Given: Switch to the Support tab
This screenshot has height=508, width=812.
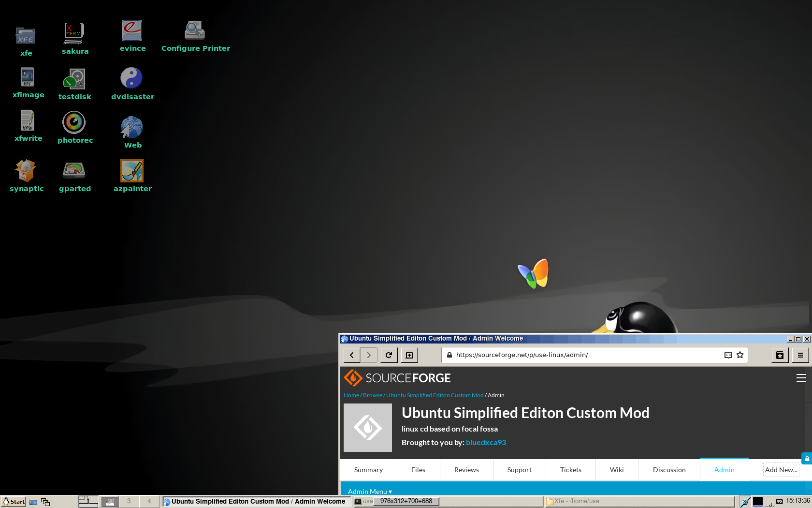Looking at the screenshot, I should pos(520,470).
